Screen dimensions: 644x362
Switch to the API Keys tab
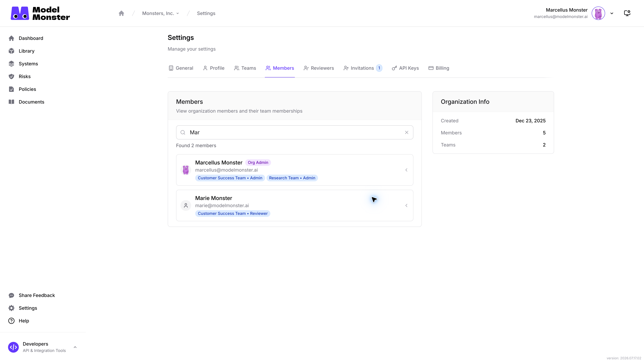tap(405, 68)
